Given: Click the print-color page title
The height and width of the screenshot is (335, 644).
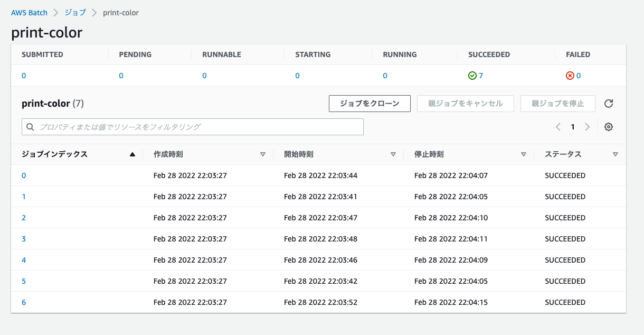Looking at the screenshot, I should point(47,32).
